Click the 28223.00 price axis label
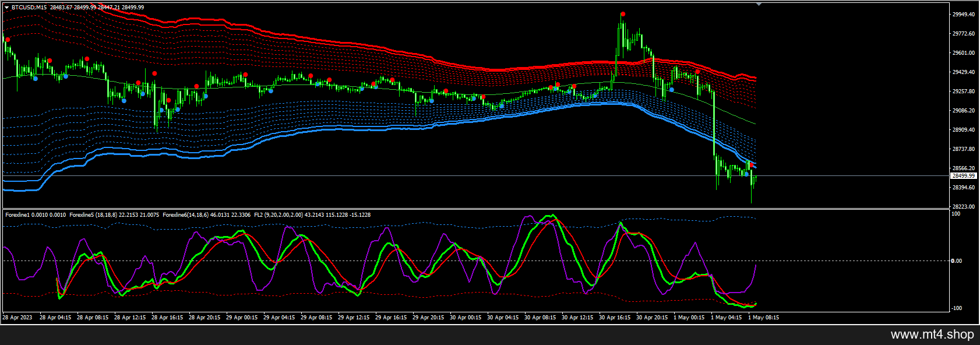Image resolution: width=980 pixels, height=345 pixels. (964, 206)
